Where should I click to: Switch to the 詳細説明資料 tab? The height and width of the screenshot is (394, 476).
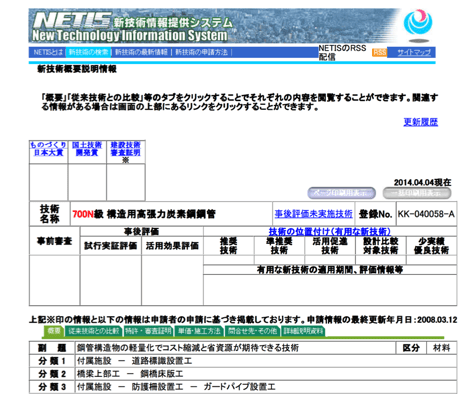tap(303, 331)
